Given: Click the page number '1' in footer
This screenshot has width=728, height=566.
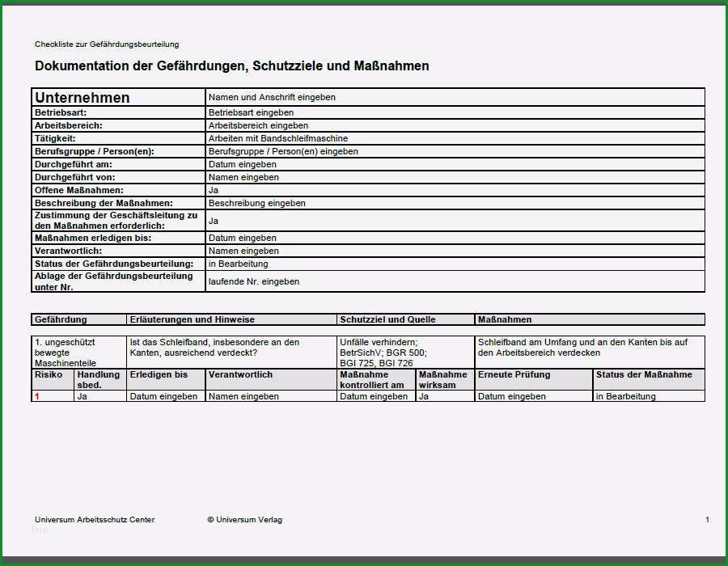Looking at the screenshot, I should (707, 520).
